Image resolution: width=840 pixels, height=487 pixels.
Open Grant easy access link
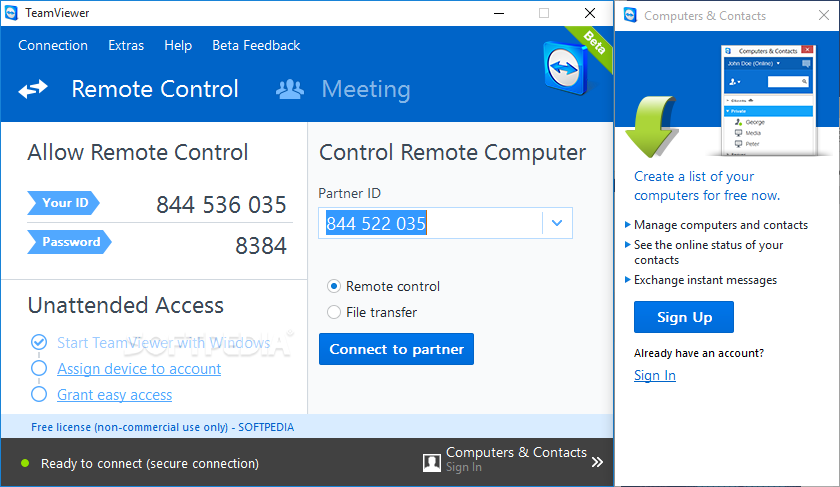pos(115,395)
